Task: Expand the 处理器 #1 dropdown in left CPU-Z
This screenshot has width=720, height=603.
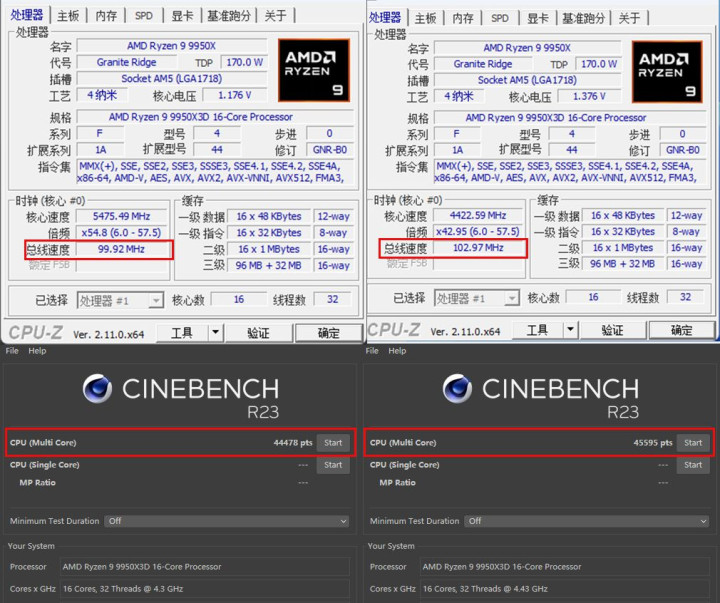Action: [155, 300]
